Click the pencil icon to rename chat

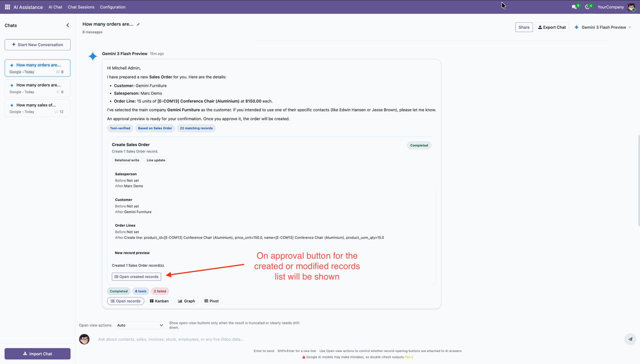[x=138, y=24]
